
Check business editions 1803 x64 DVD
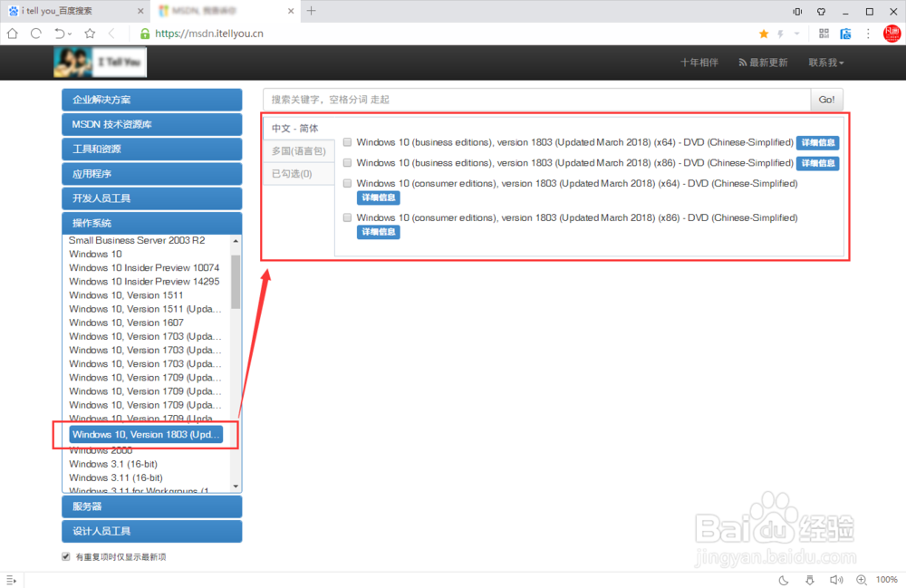[x=347, y=142]
